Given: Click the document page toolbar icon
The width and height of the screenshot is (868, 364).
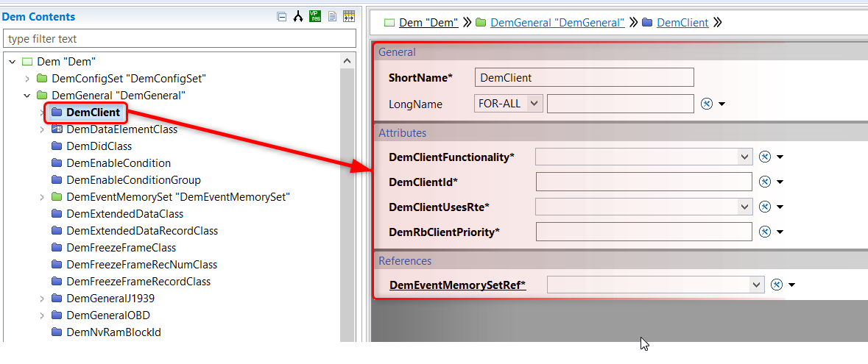Looking at the screenshot, I should click(x=332, y=16).
